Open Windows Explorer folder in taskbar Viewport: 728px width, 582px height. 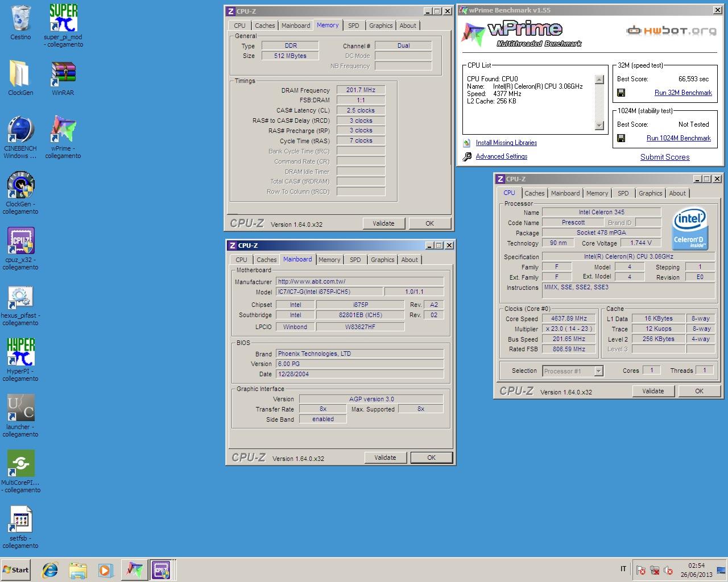coord(78,570)
